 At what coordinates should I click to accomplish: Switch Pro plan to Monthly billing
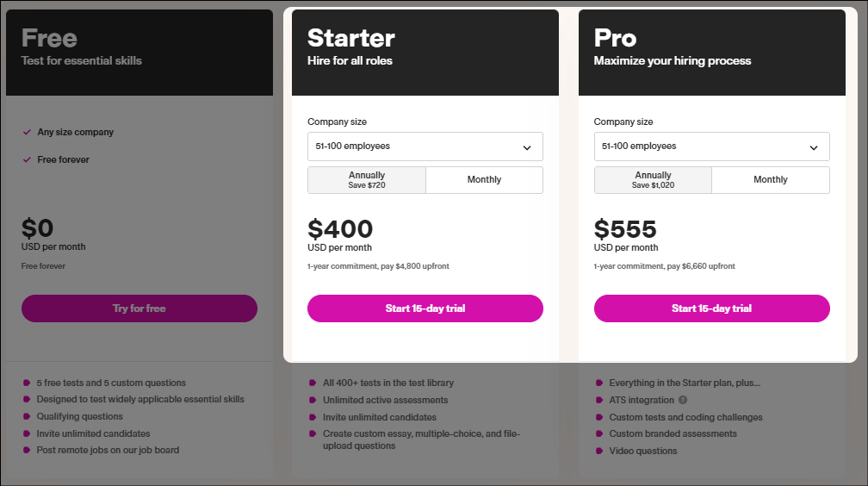771,180
